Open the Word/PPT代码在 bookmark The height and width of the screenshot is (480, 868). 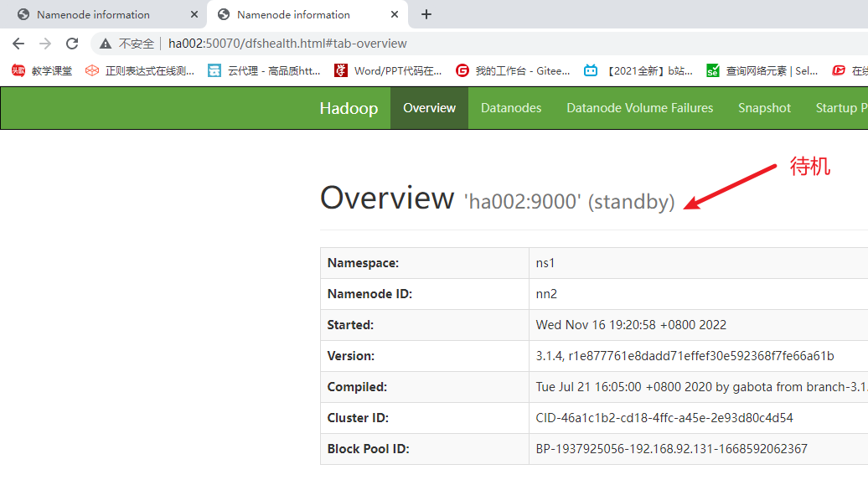[388, 71]
